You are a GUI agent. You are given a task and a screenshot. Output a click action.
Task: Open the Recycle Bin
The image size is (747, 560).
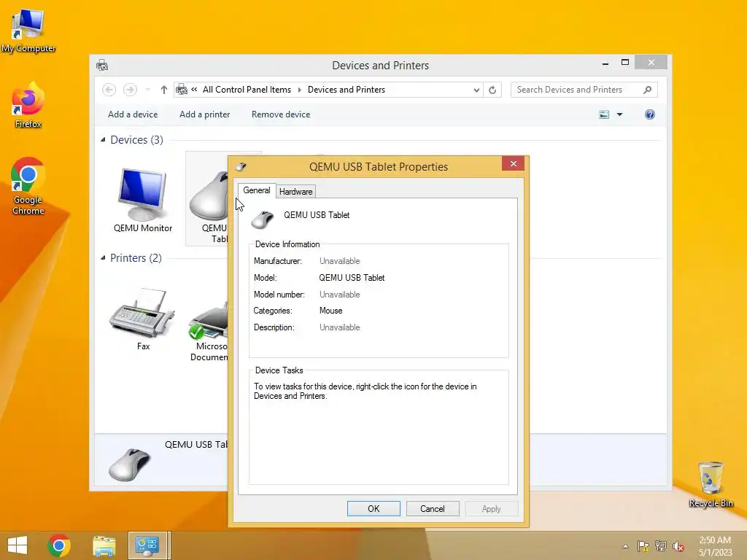[x=711, y=484]
